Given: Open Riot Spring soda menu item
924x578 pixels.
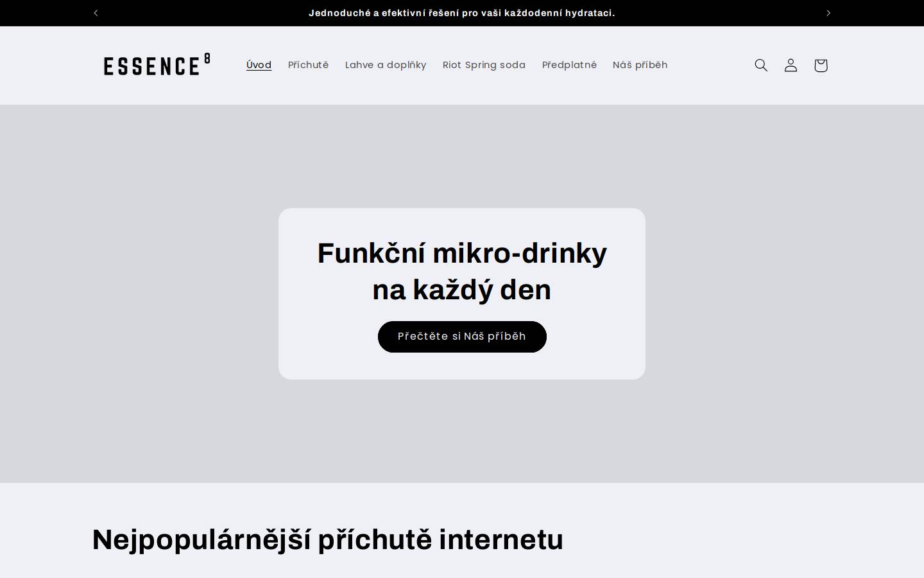Looking at the screenshot, I should pos(484,65).
